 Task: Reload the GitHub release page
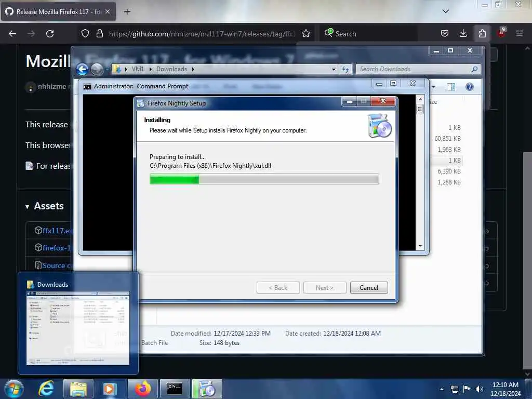[50, 34]
